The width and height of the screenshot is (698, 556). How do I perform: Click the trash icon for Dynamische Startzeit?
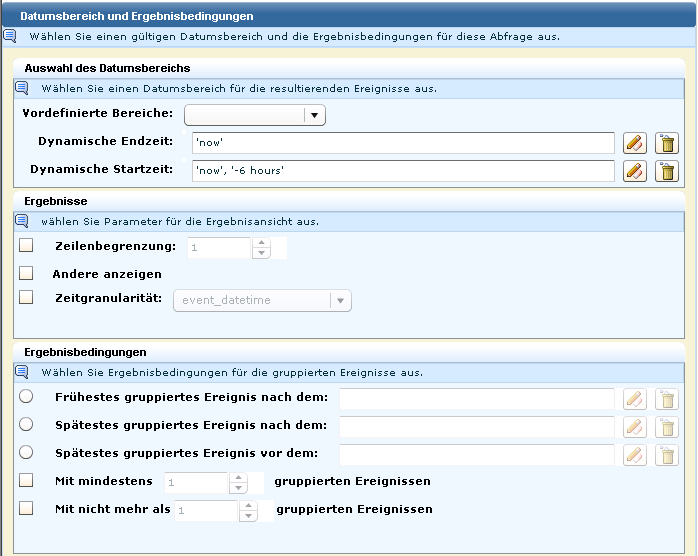[x=666, y=171]
